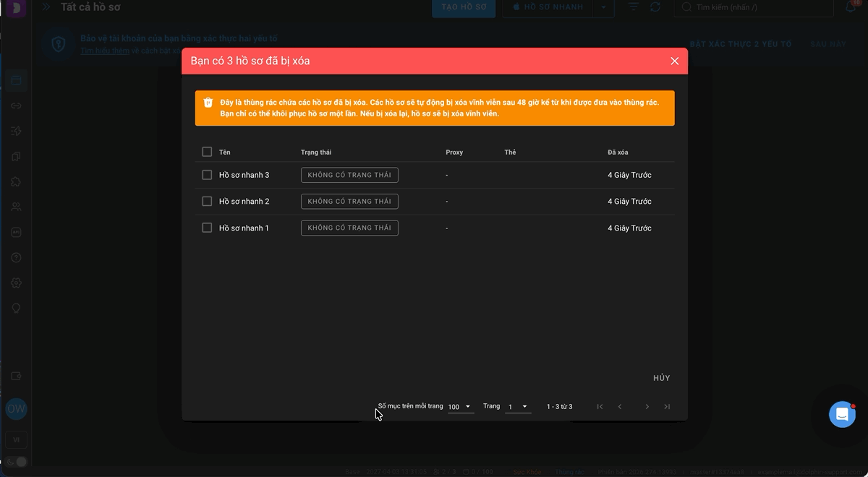This screenshot has height=477, width=868.
Task: Expand the sidebar with double chevron icon
Action: 46,7
